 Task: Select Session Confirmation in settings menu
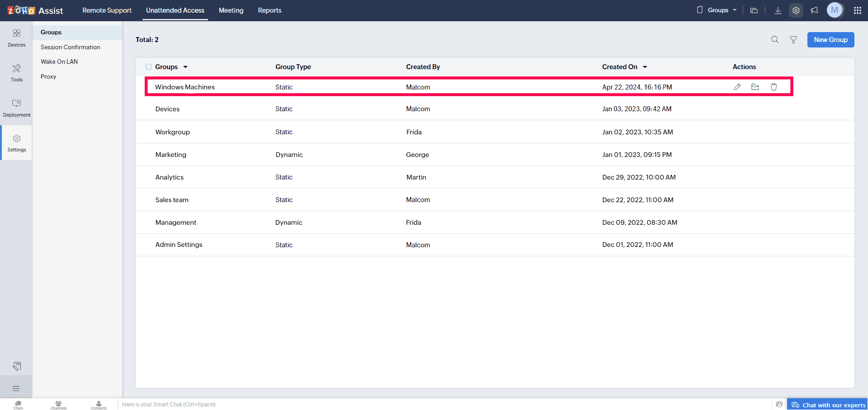[x=71, y=47]
